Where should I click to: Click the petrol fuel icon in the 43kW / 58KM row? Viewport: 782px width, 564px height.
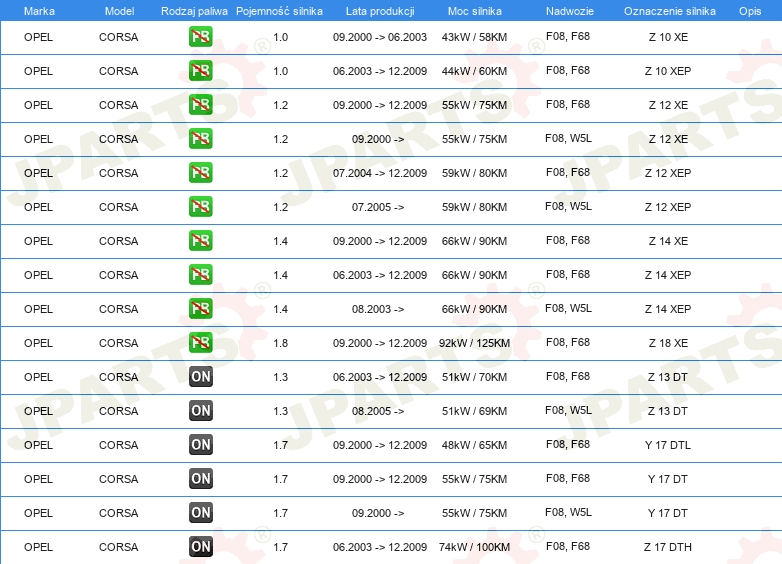click(x=200, y=37)
